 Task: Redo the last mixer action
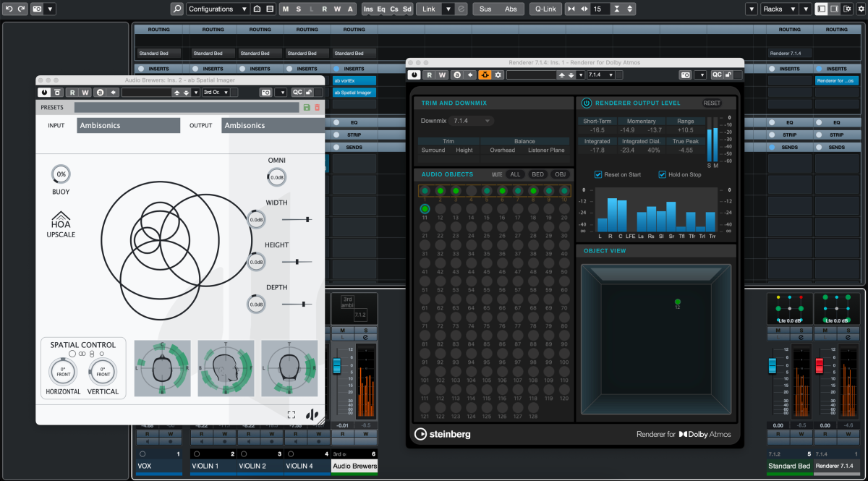pos(22,9)
